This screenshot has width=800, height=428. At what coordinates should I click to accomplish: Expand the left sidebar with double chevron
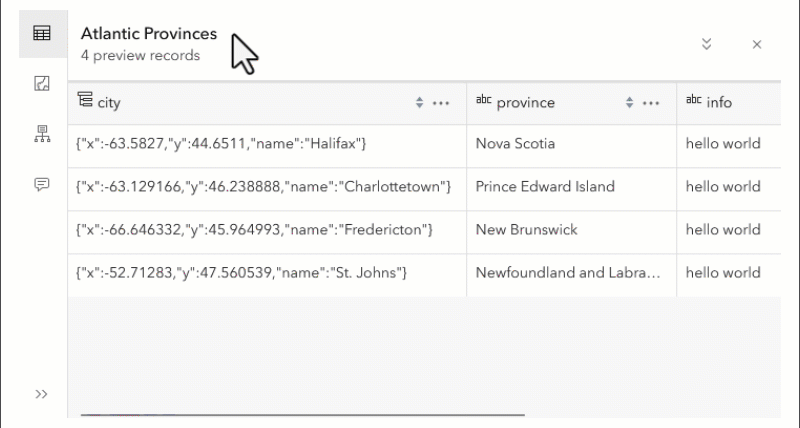tap(42, 394)
